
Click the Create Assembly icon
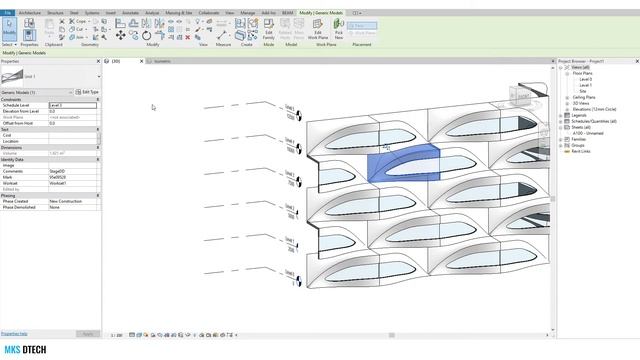(x=240, y=23)
